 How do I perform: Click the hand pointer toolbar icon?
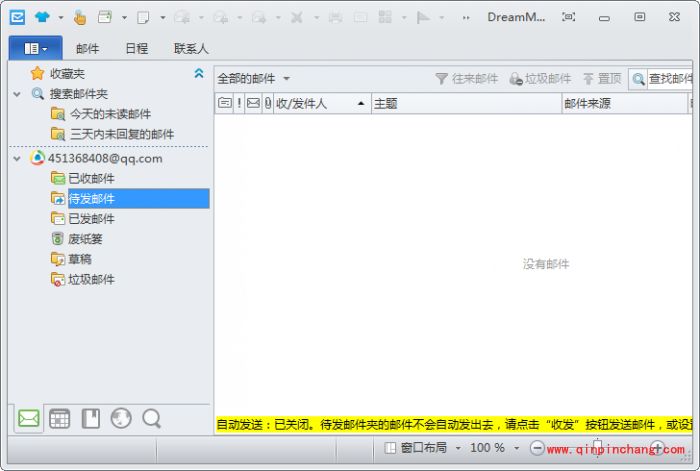(80, 17)
